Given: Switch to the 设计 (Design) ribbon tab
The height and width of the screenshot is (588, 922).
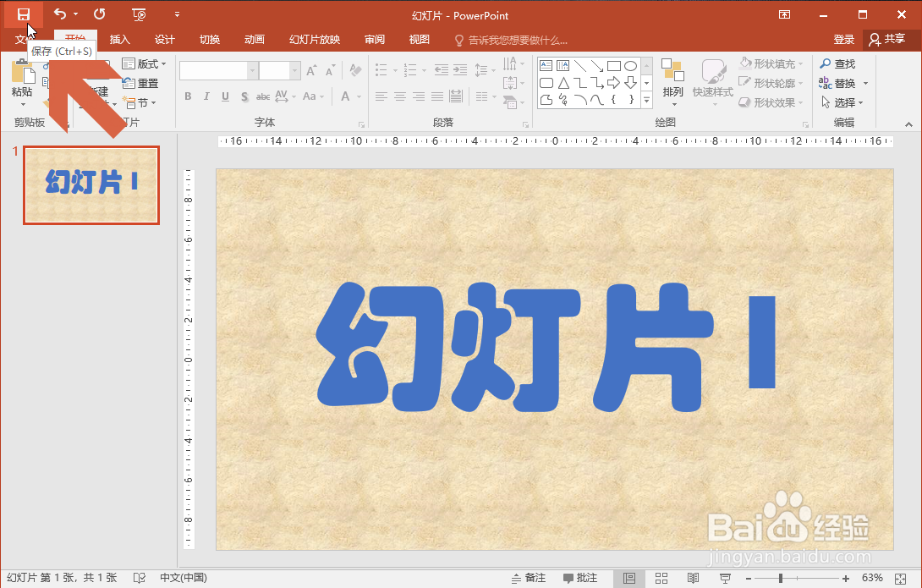Looking at the screenshot, I should (164, 39).
